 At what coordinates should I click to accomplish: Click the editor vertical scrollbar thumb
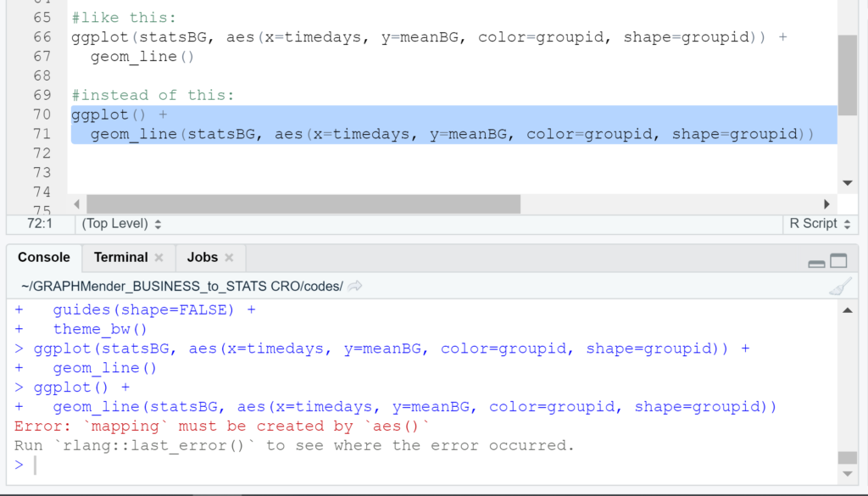(847, 75)
